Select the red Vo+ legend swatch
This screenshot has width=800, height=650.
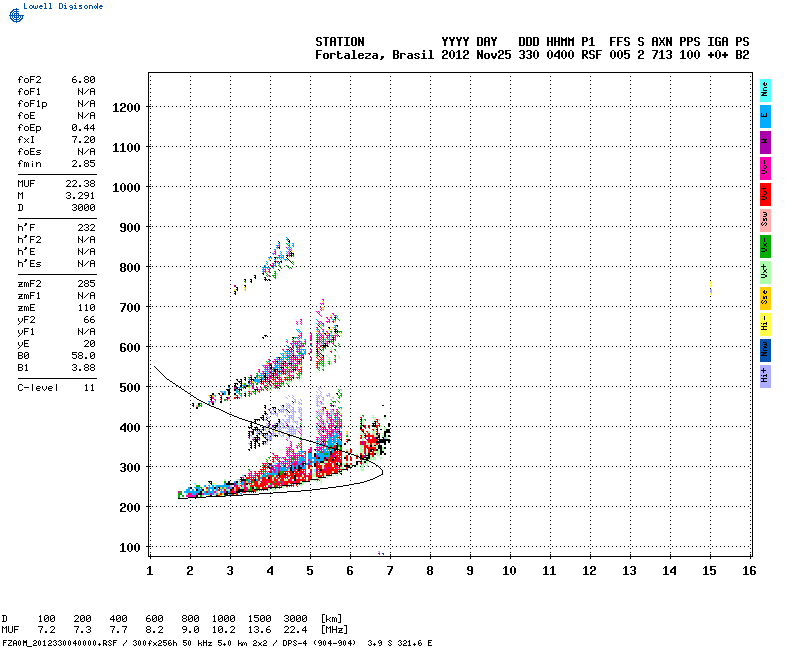tap(765, 194)
